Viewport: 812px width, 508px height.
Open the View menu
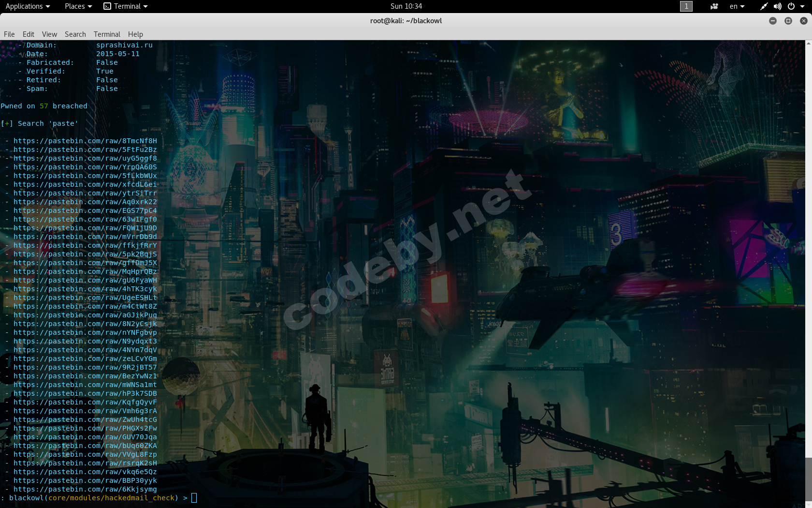(x=49, y=34)
